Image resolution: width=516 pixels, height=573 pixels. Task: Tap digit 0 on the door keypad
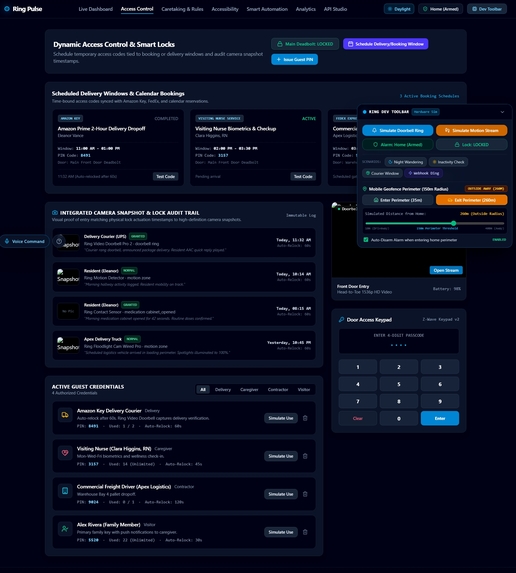[399, 418]
